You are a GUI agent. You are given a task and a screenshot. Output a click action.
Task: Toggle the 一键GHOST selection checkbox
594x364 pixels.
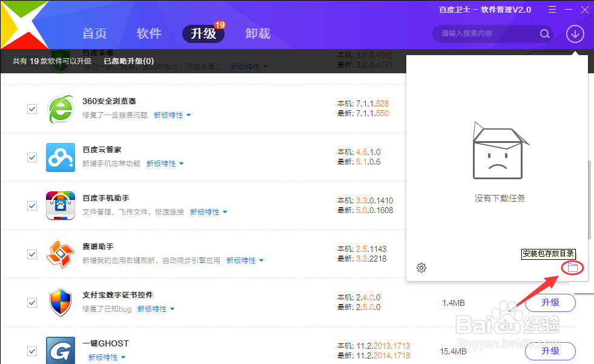[x=32, y=351]
